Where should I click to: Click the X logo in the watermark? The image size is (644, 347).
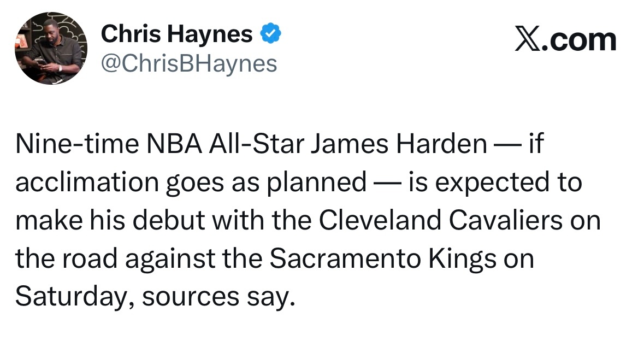tap(528, 40)
